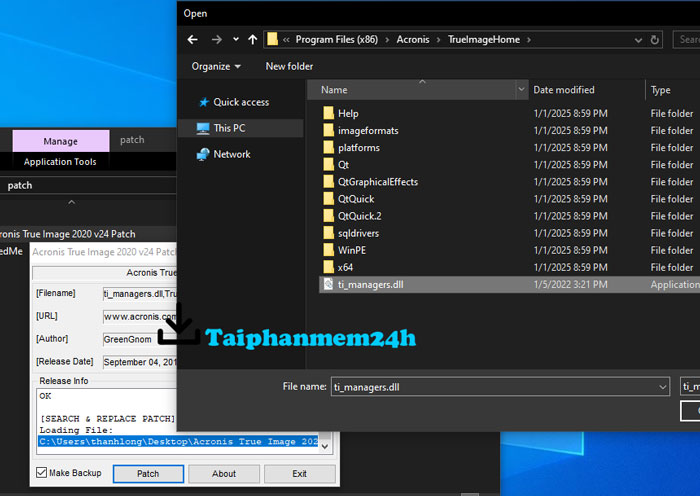Click the Patch button
700x496 pixels.
pos(148,474)
